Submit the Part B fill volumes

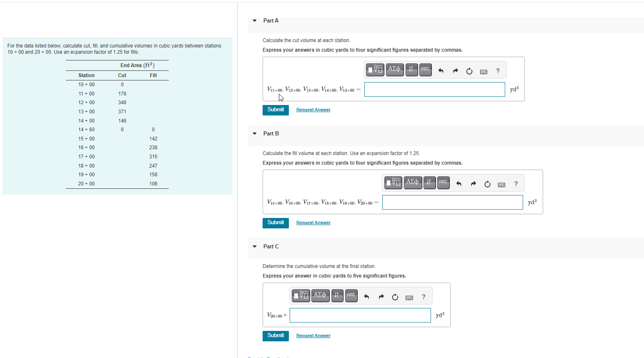pos(275,223)
